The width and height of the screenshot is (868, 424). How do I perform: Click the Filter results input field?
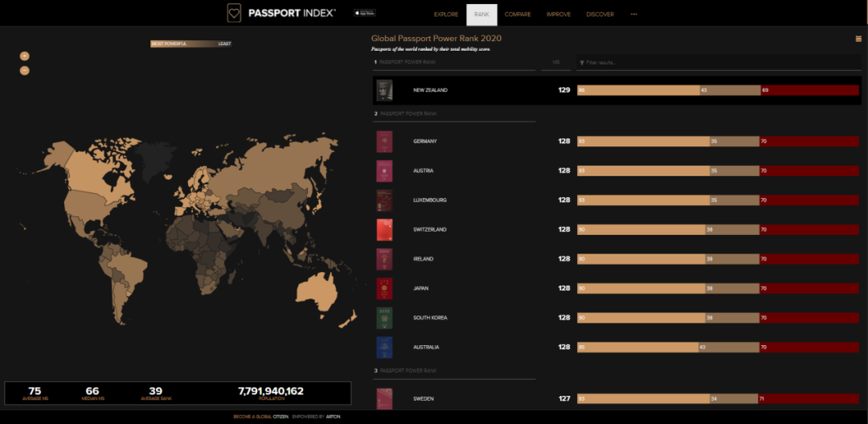(x=719, y=62)
